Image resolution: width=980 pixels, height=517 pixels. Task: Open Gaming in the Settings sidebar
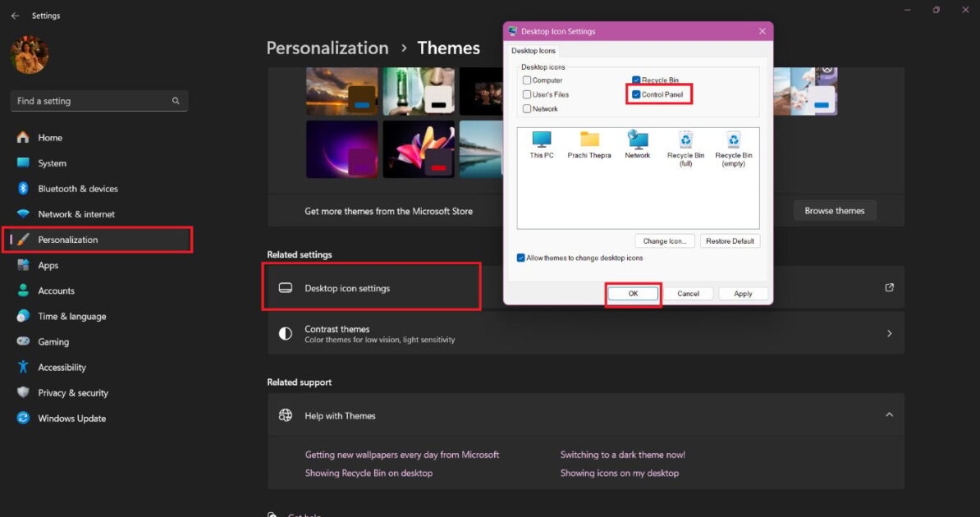98,341
